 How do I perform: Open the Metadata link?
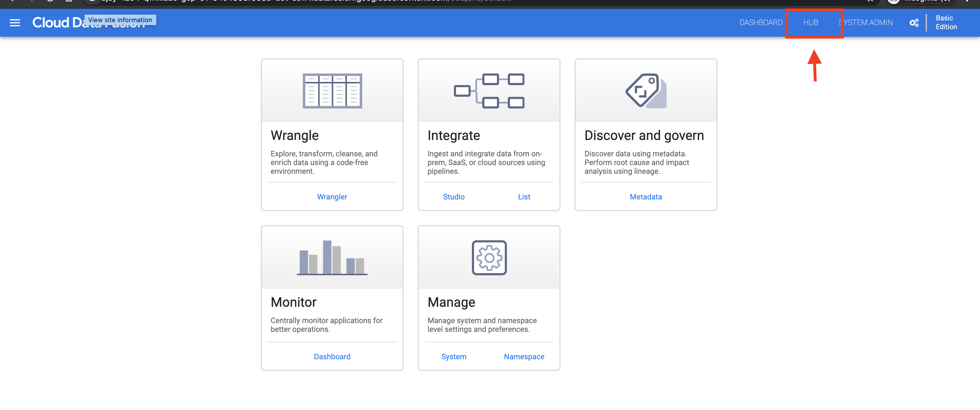(x=646, y=197)
